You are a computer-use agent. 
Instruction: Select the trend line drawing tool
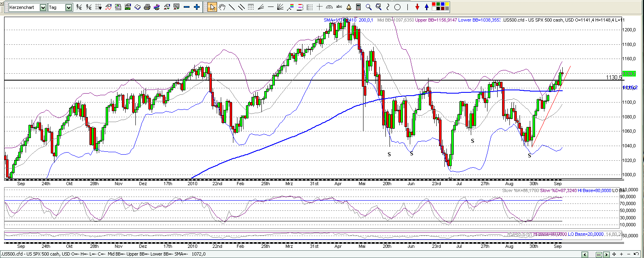point(231,7)
